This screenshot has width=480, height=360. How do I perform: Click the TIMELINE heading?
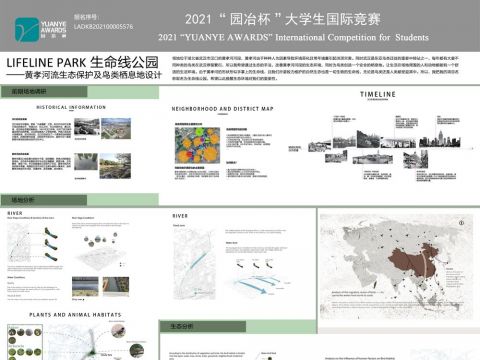(378, 95)
